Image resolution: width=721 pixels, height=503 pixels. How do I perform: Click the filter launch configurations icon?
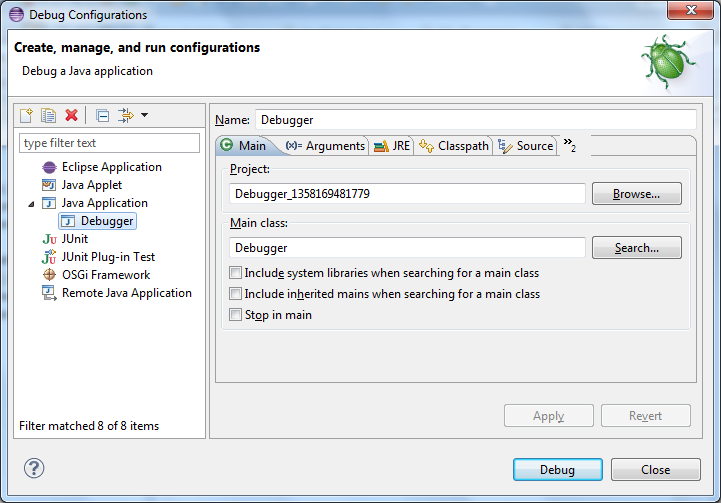pyautogui.click(x=126, y=115)
